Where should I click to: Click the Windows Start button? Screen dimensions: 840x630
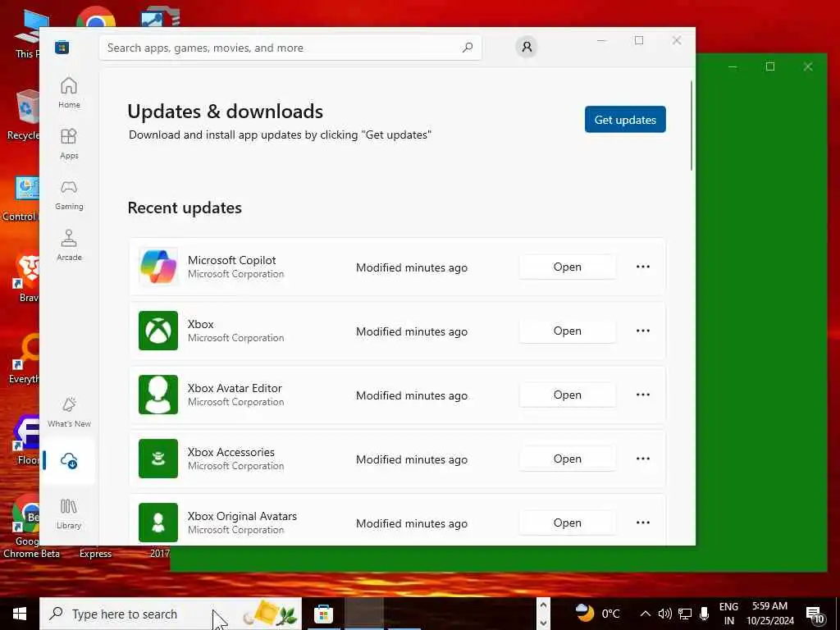(x=20, y=614)
